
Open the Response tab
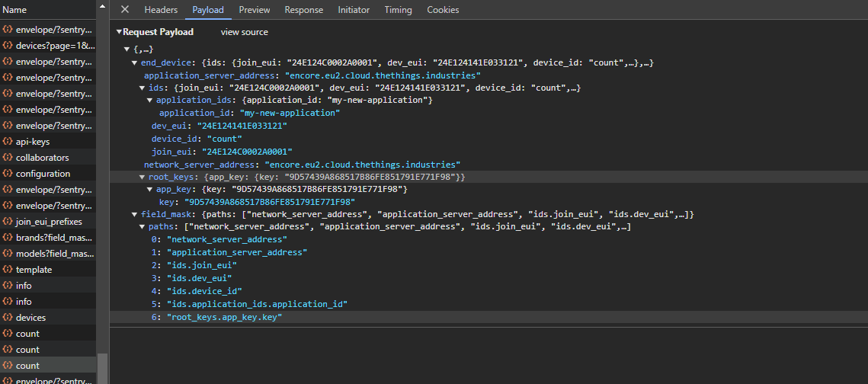coord(304,10)
